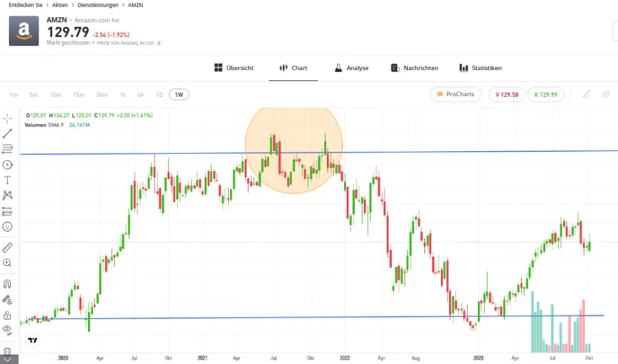The width and height of the screenshot is (618, 364).
Task: Click Amazon.com Inc company name
Action: coord(97,20)
